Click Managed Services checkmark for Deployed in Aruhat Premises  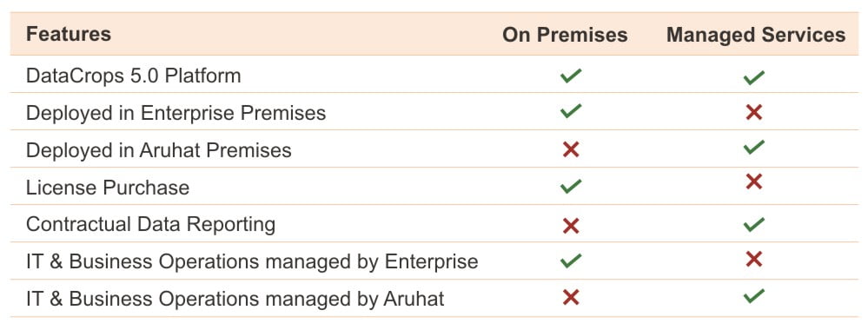(754, 147)
